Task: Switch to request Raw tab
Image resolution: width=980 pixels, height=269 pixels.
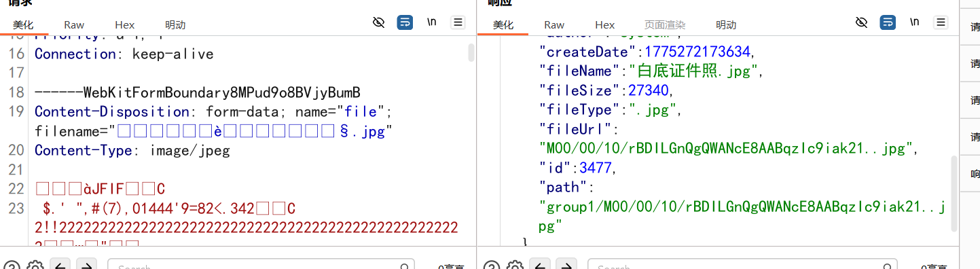Action: click(74, 25)
